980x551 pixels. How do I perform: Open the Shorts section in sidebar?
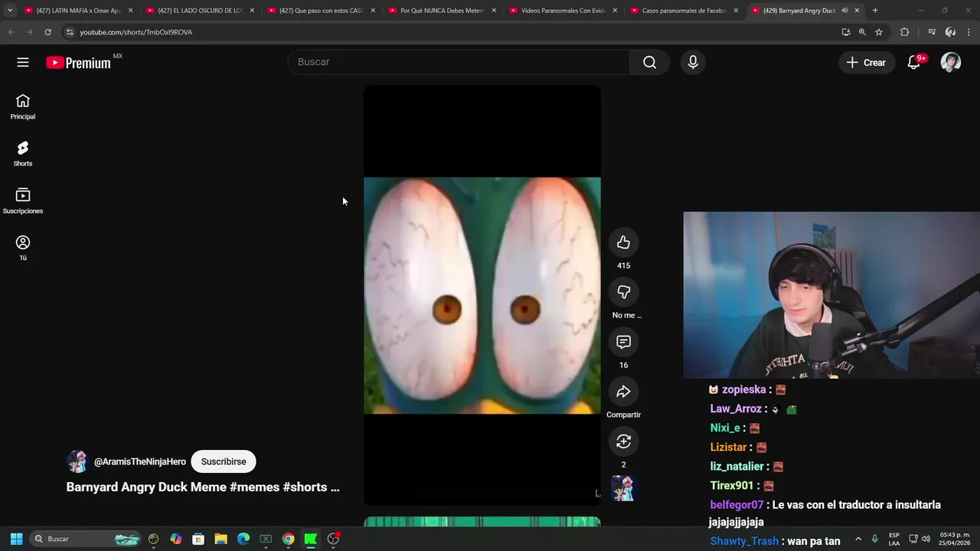tap(23, 154)
